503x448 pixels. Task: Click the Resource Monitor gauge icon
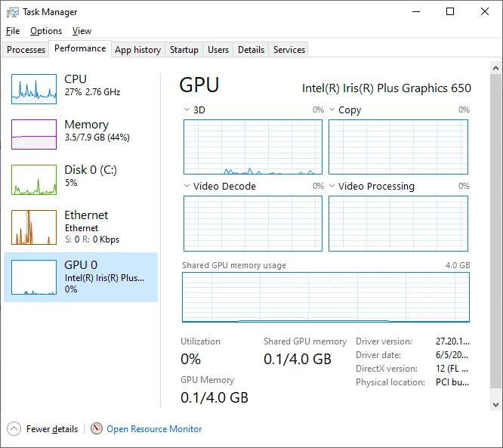[x=97, y=429]
